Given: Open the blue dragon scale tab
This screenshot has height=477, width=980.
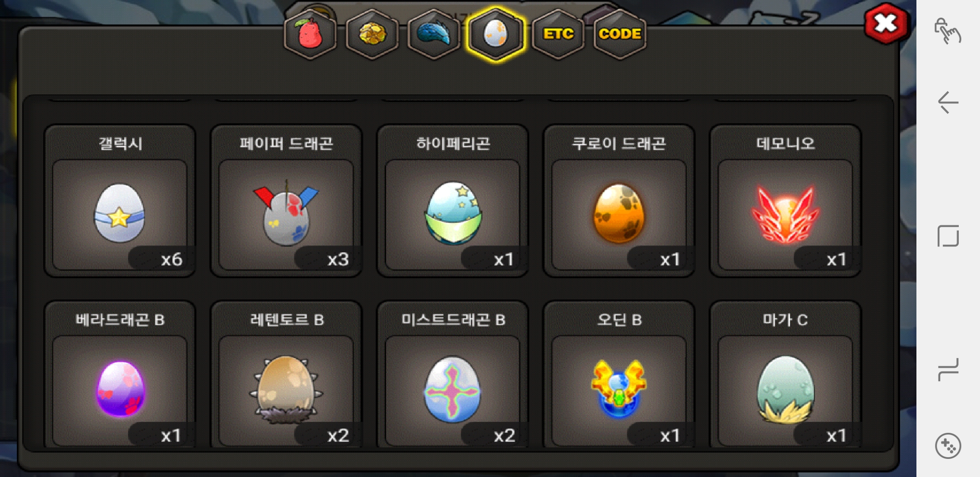Looking at the screenshot, I should click(x=434, y=34).
